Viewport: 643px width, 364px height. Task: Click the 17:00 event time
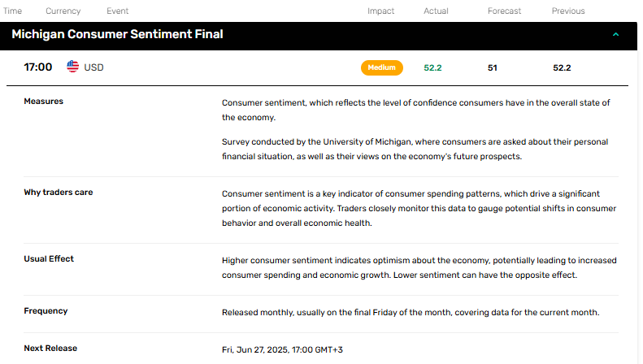point(37,67)
